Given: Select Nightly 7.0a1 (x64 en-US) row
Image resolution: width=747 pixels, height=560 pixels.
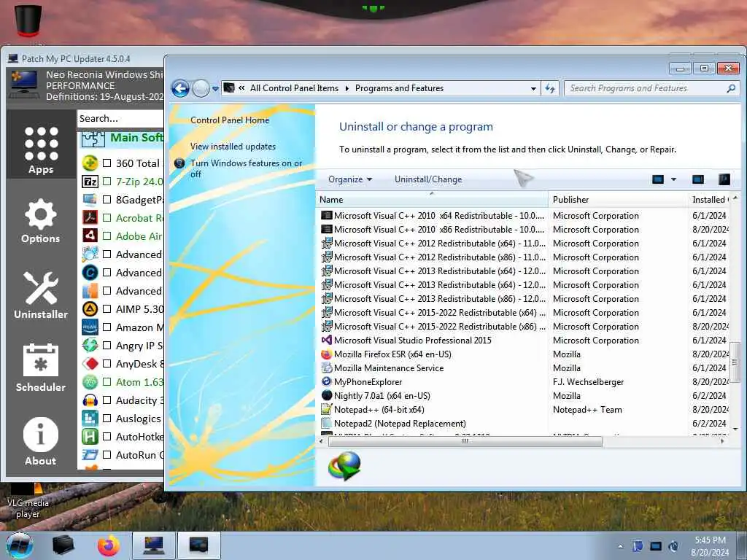Looking at the screenshot, I should click(x=523, y=396).
